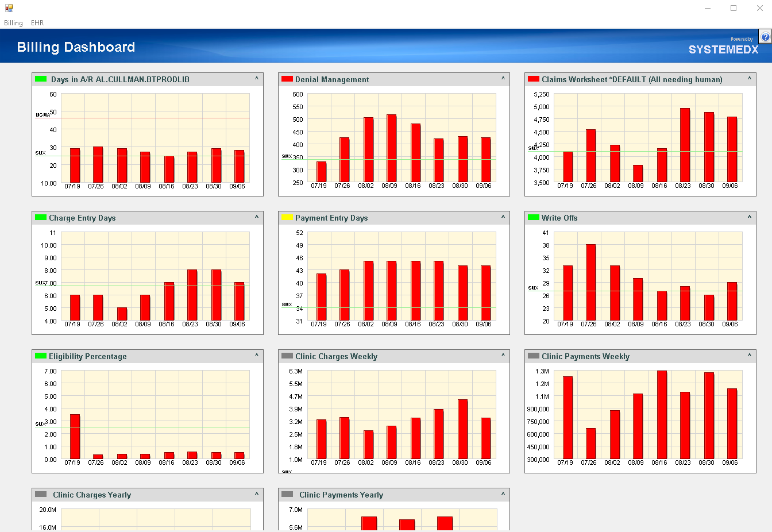Click the application icon in the title bar

tap(9, 8)
